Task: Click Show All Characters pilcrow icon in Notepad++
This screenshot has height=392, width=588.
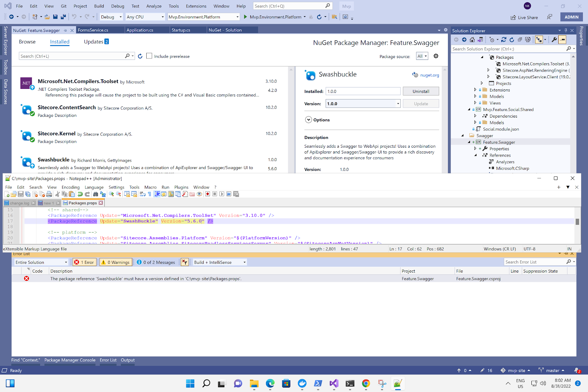Action: coord(149,194)
